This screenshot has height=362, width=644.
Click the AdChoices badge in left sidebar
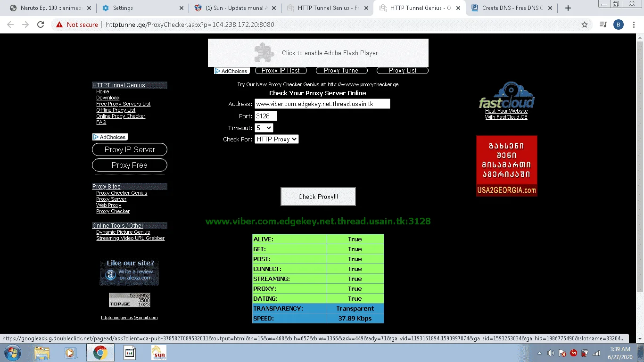point(110,137)
